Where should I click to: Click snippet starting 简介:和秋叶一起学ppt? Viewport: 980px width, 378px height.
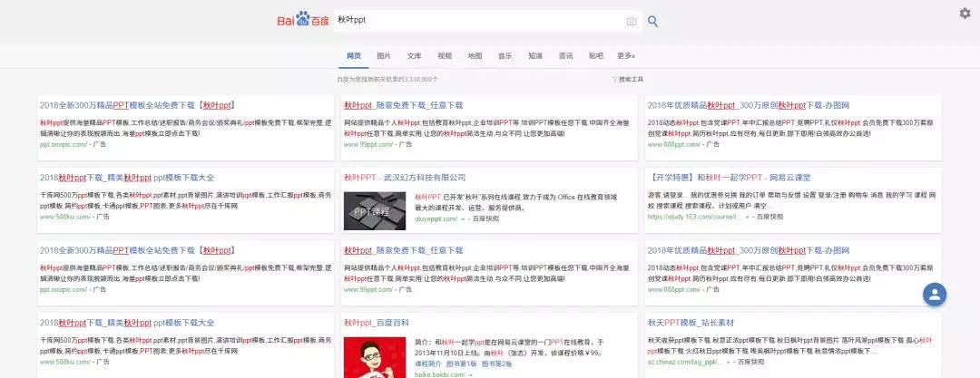coord(509,347)
